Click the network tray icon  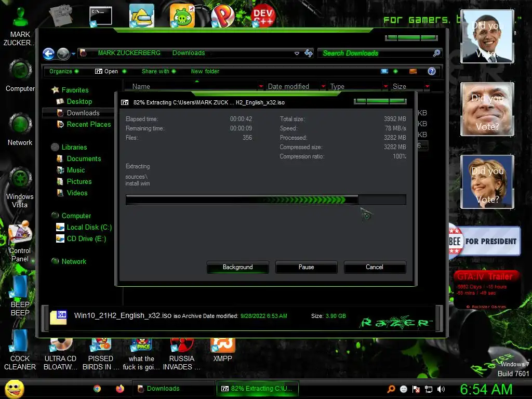click(429, 389)
